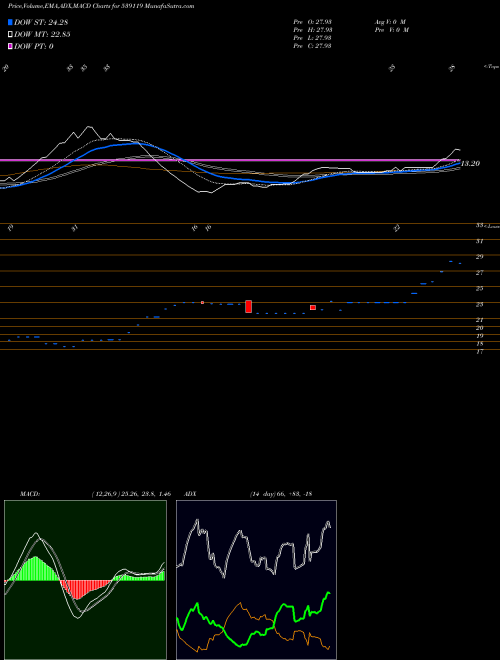
Task: Click the ADX values '(14 day) 66, +83, -18'
Action: tap(280, 494)
